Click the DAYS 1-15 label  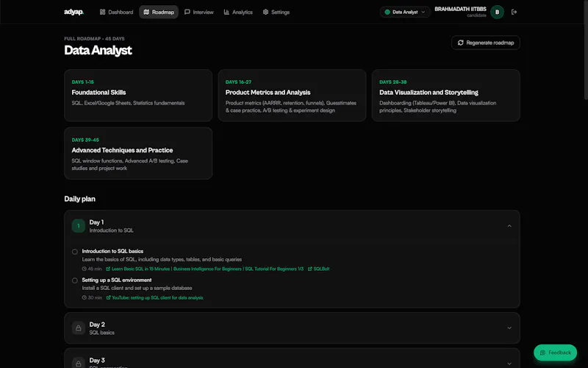tap(83, 82)
